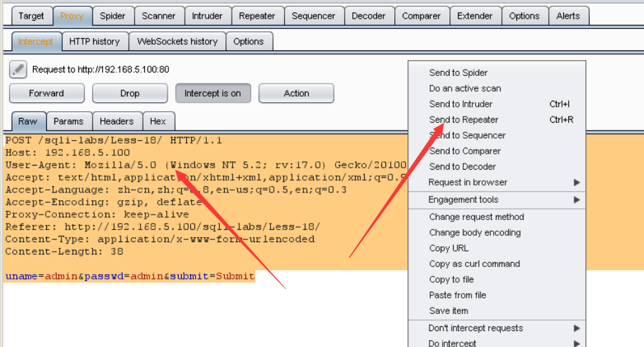644x347 pixels.
Task: Click the Request to http://192.168.5.100:80 label
Action: tap(101, 70)
